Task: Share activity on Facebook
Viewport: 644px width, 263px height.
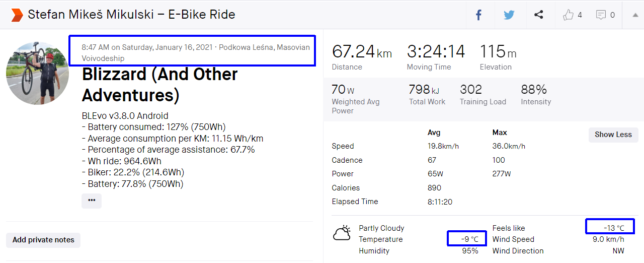Action: click(478, 15)
